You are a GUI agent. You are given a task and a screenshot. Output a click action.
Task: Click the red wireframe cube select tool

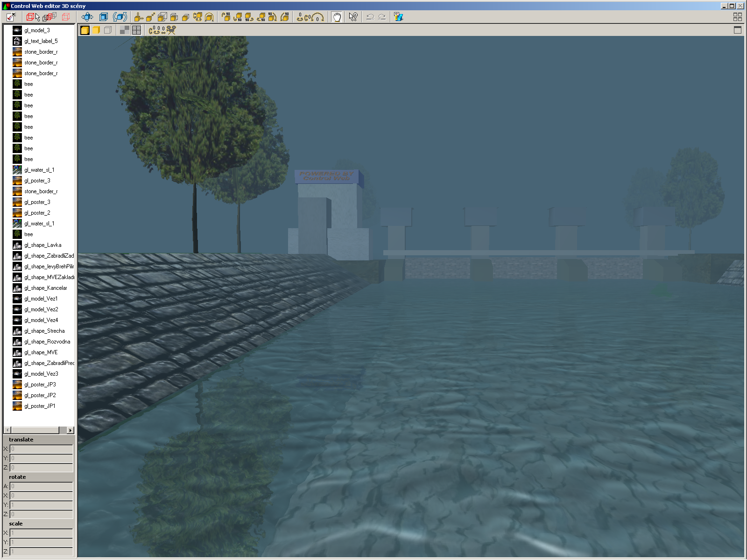point(33,17)
